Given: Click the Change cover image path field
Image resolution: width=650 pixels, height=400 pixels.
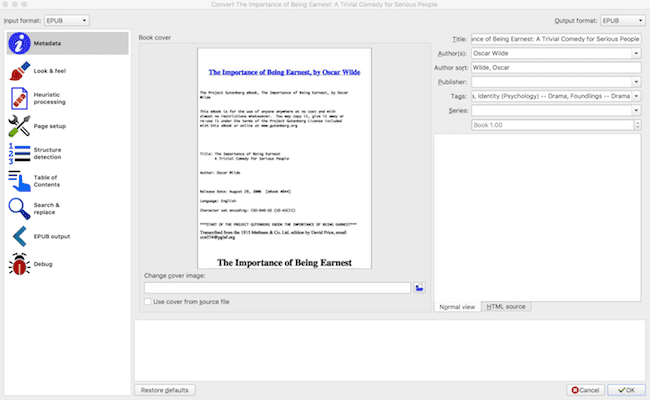Looking at the screenshot, I should click(277, 288).
